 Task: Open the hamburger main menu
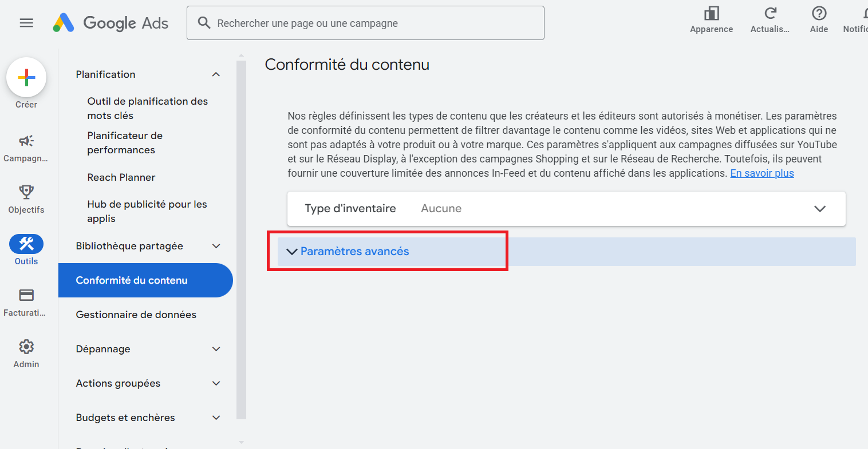[26, 23]
